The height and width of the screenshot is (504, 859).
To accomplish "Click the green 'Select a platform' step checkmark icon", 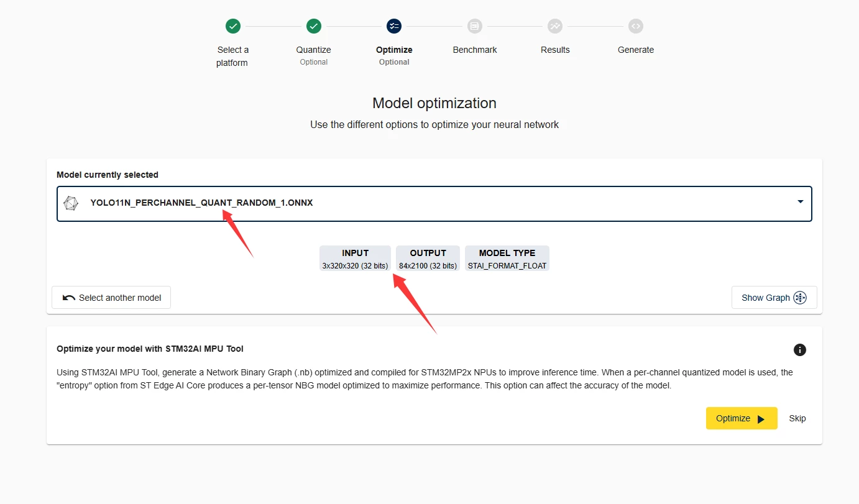I will (x=233, y=26).
